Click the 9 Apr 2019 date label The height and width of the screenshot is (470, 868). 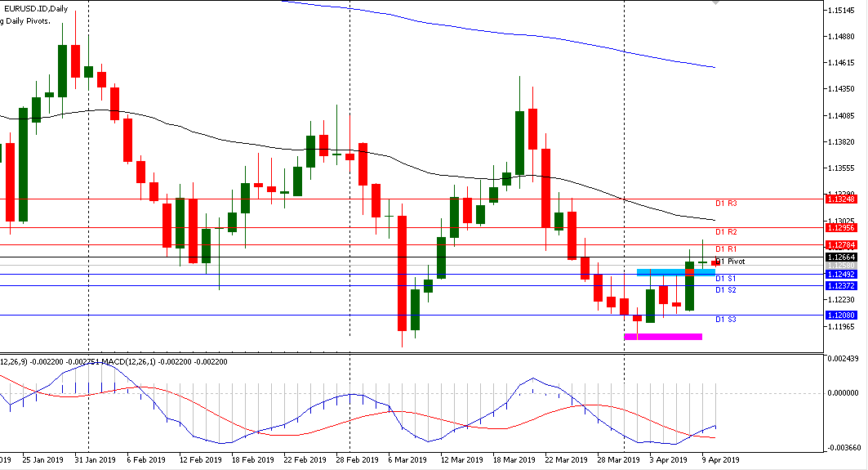pyautogui.click(x=721, y=460)
